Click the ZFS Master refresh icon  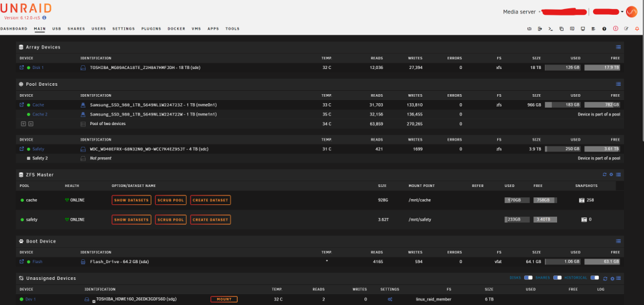(x=605, y=175)
